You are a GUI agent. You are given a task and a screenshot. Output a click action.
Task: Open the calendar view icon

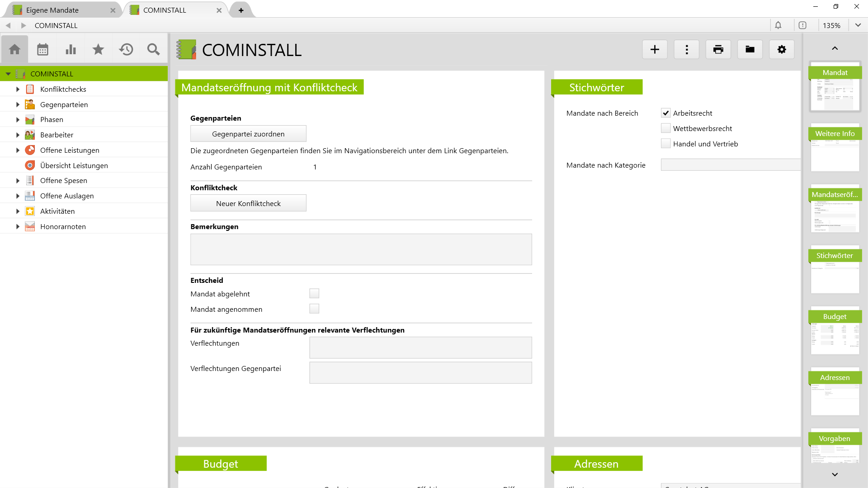point(42,49)
